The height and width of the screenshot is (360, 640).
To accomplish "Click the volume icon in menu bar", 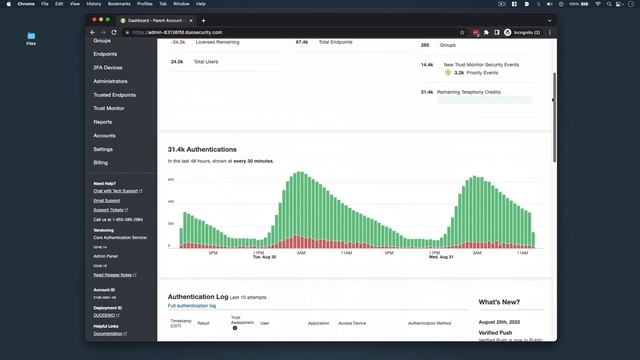I will pos(549,4).
